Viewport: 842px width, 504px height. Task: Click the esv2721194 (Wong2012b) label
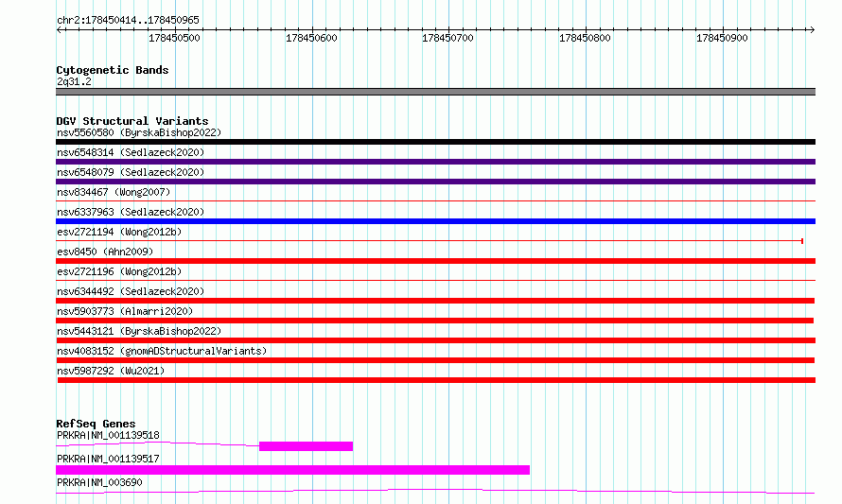[x=119, y=232]
